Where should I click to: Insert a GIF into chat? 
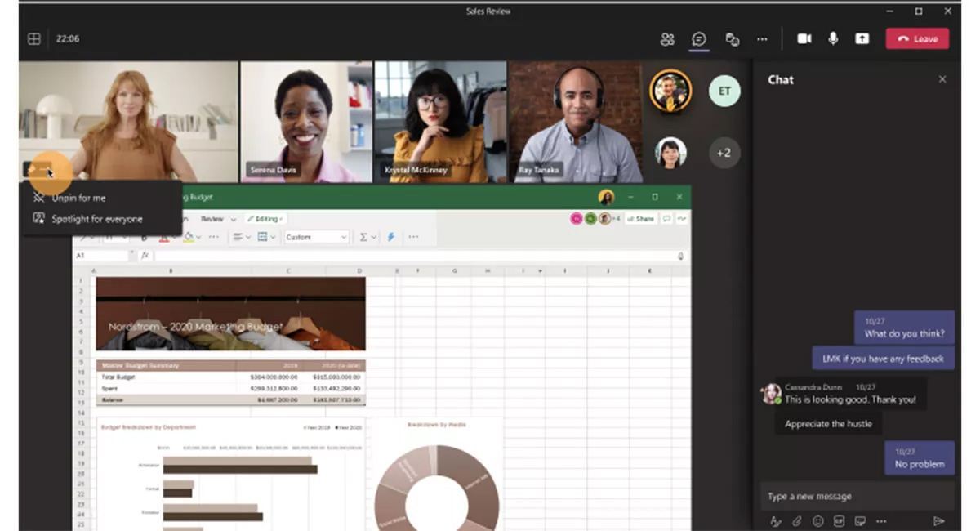click(x=839, y=521)
